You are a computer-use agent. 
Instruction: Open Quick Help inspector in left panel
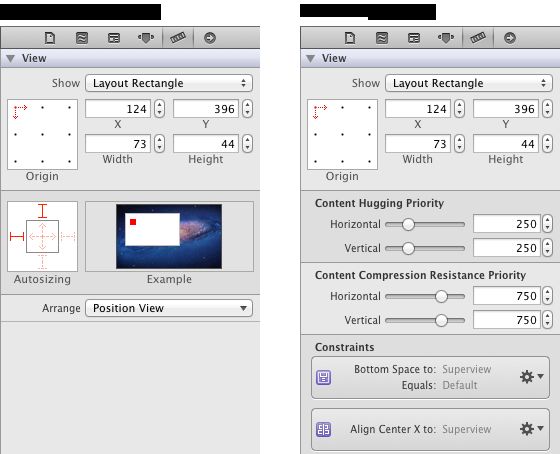coord(82,38)
